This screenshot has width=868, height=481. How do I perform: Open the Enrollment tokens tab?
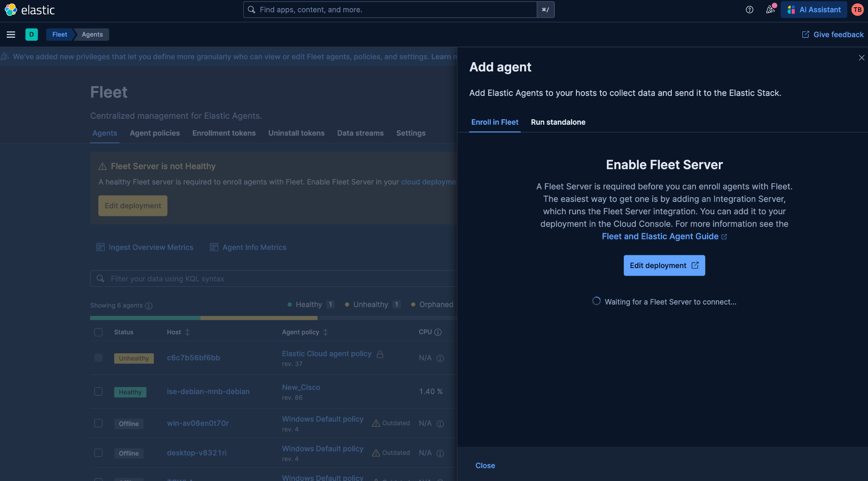tap(224, 133)
